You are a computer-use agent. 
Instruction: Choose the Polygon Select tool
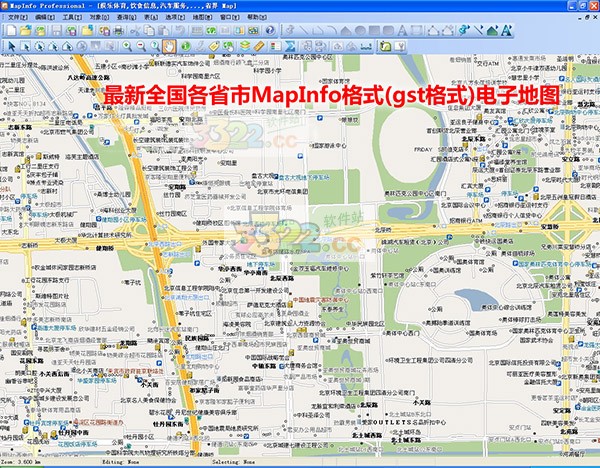tap(54, 46)
